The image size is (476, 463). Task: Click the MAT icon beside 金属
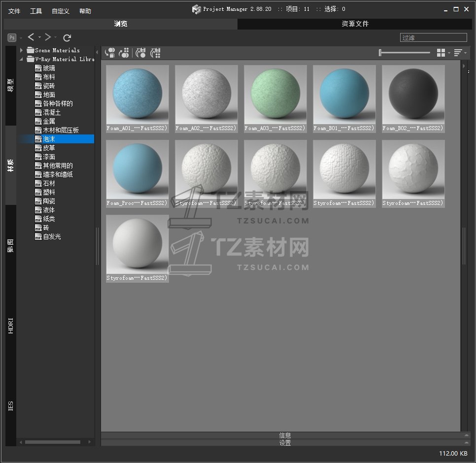(x=38, y=121)
